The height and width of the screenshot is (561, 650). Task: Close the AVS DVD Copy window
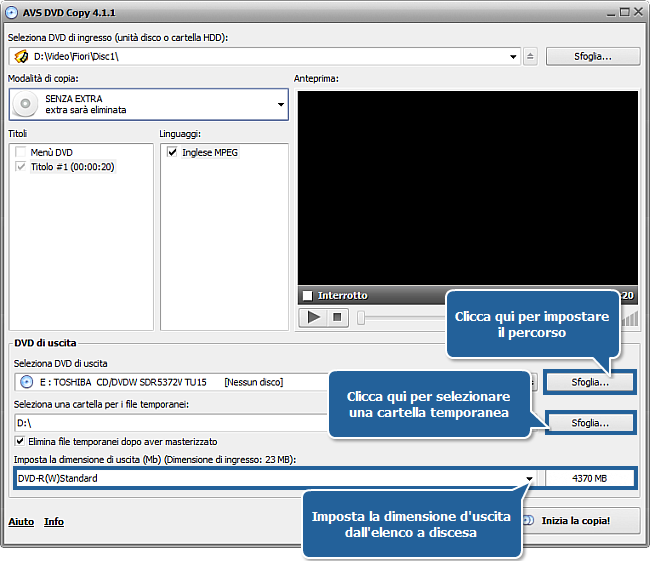[x=638, y=12]
